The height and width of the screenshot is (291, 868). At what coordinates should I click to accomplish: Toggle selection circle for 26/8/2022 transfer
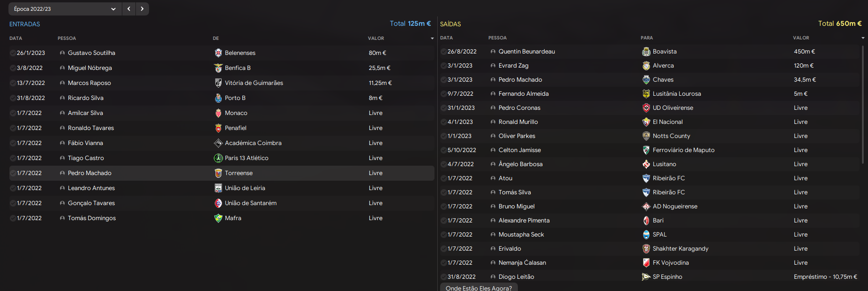443,52
